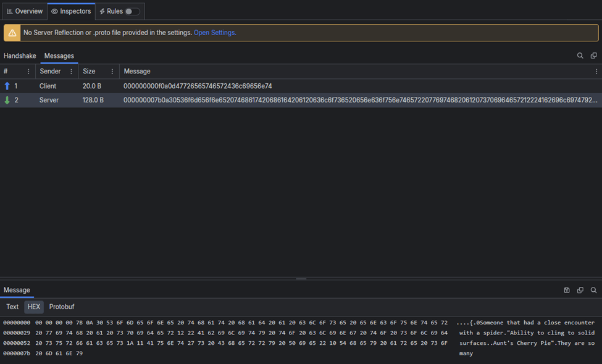Click hex offset 00000000
The height and width of the screenshot is (364, 602).
click(x=17, y=323)
